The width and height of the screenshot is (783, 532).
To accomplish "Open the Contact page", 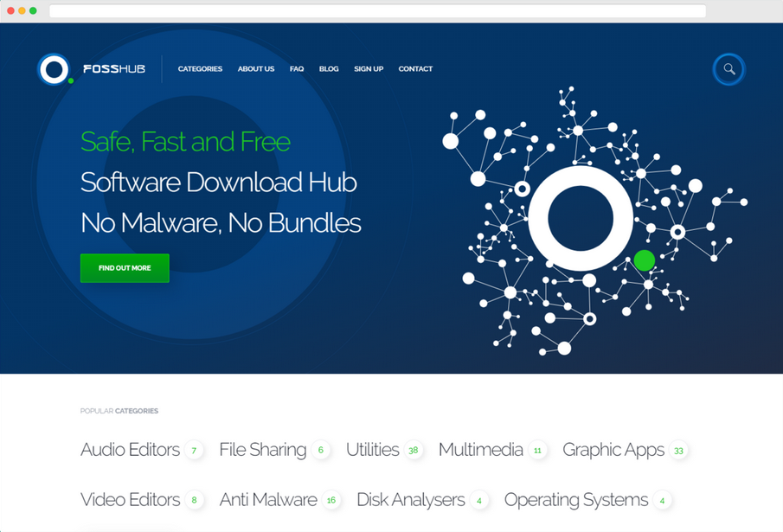I will coord(415,69).
